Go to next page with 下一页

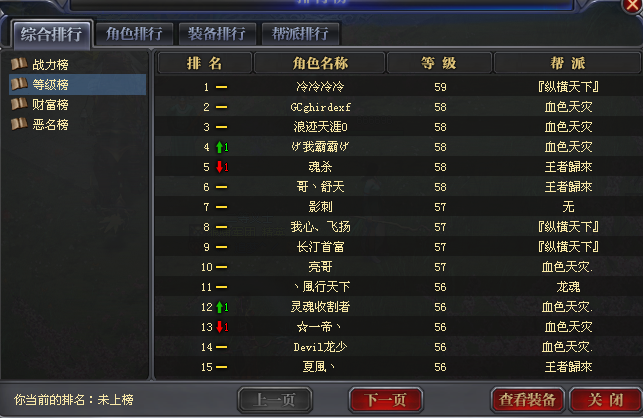coord(385,400)
